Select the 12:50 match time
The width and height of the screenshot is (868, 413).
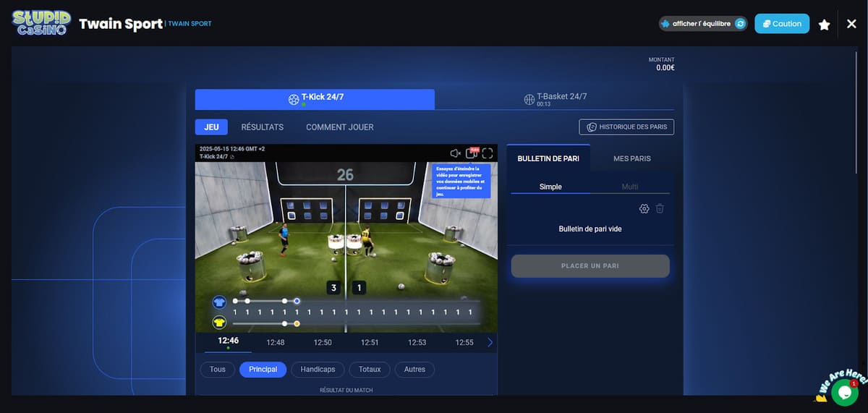[x=323, y=342]
